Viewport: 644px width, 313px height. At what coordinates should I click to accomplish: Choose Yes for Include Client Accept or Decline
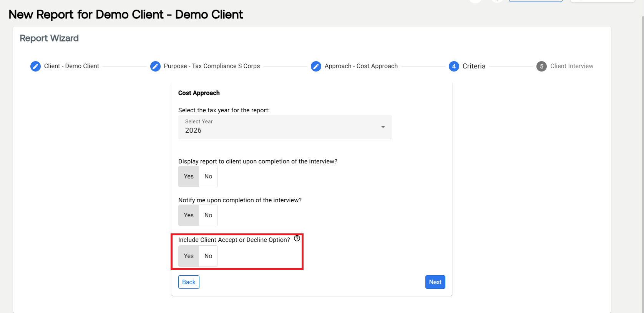click(x=189, y=256)
